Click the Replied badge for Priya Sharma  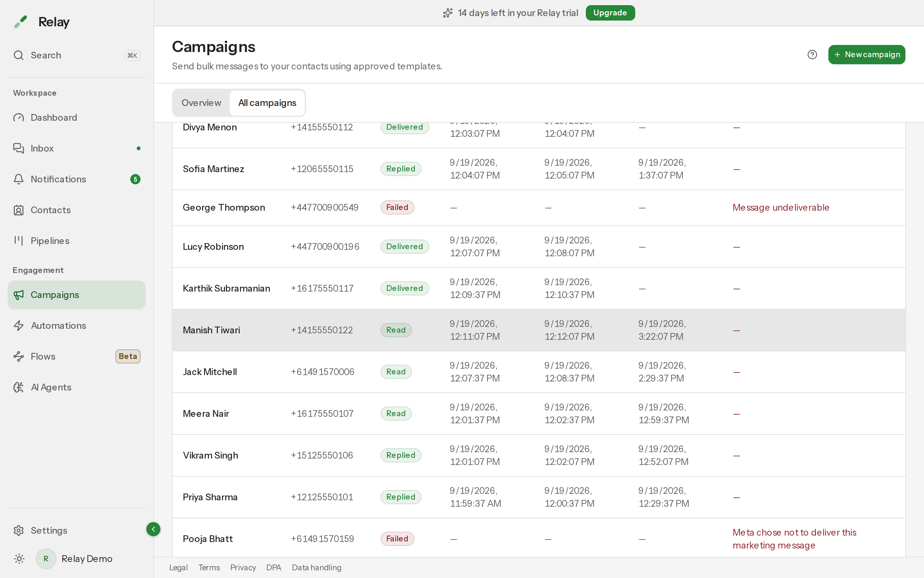(400, 497)
